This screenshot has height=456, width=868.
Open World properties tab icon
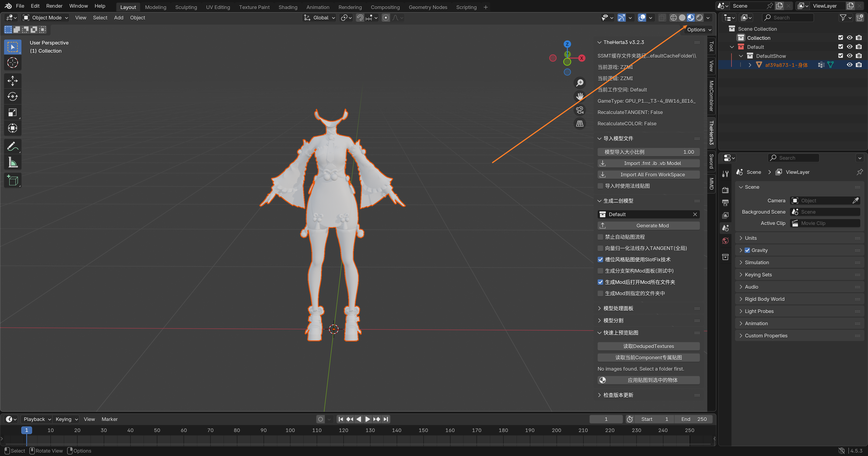coord(725,241)
